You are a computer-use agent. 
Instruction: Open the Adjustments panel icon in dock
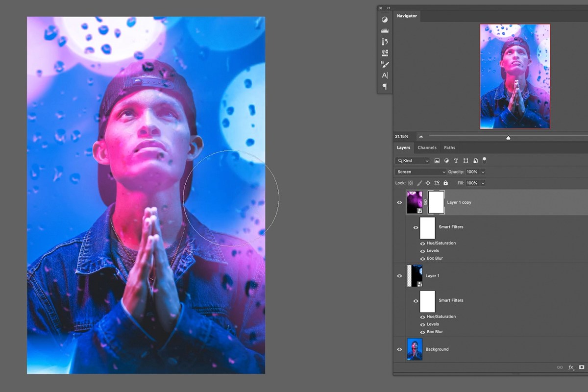coord(385,19)
